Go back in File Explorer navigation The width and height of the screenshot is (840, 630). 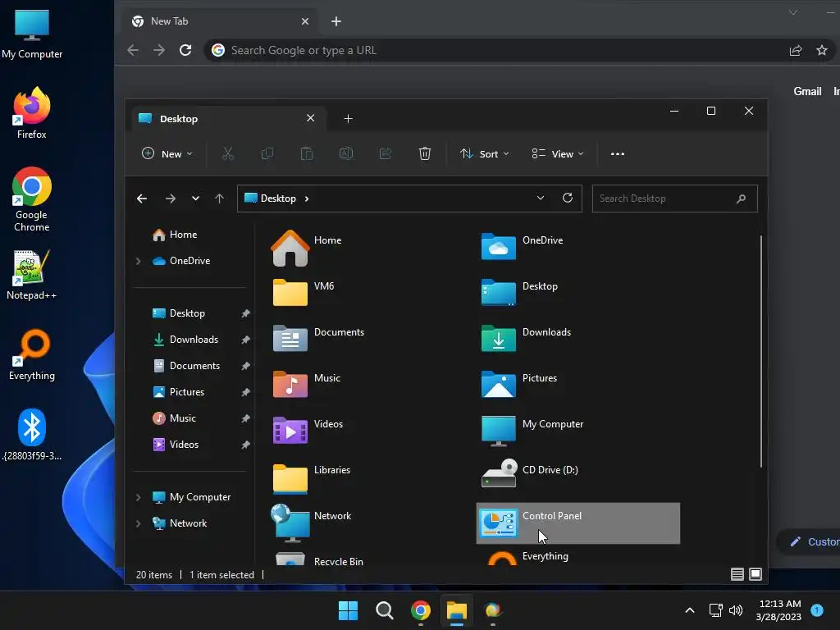(x=142, y=199)
